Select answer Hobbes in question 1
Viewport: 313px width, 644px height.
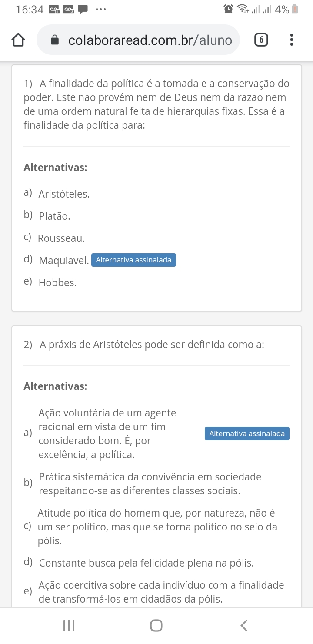click(57, 283)
